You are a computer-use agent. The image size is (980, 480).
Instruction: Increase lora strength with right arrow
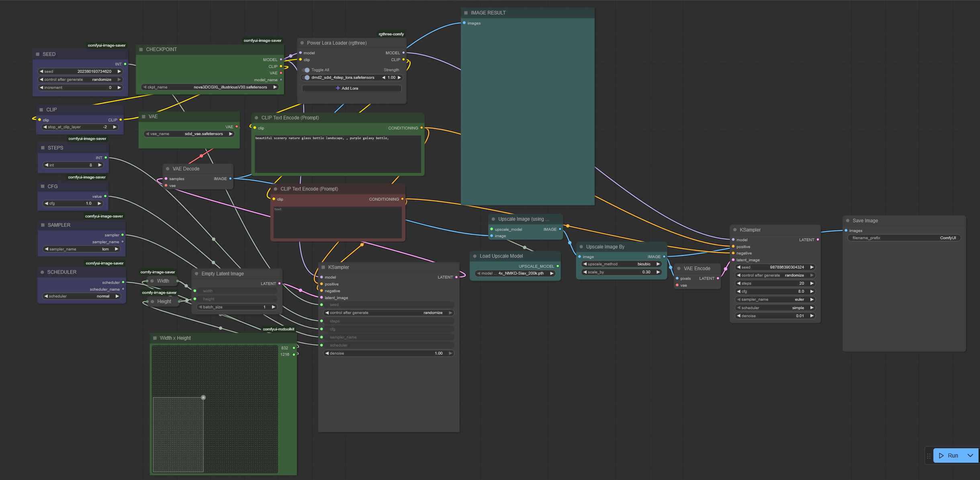tap(399, 78)
